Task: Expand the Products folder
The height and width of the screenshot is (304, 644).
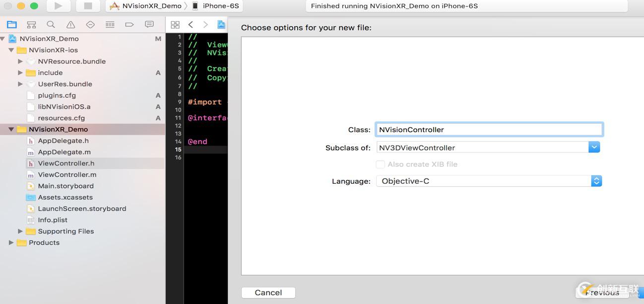Action: click(x=11, y=243)
